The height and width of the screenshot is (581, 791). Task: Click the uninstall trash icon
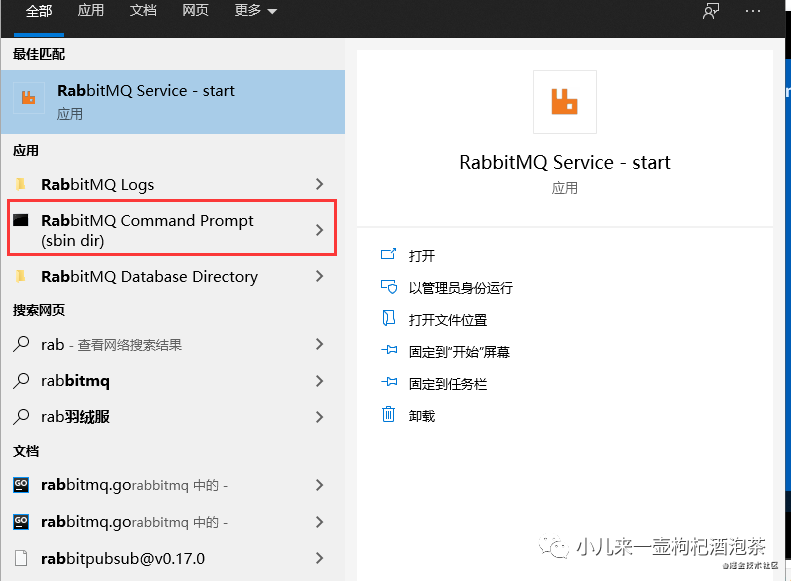[388, 414]
